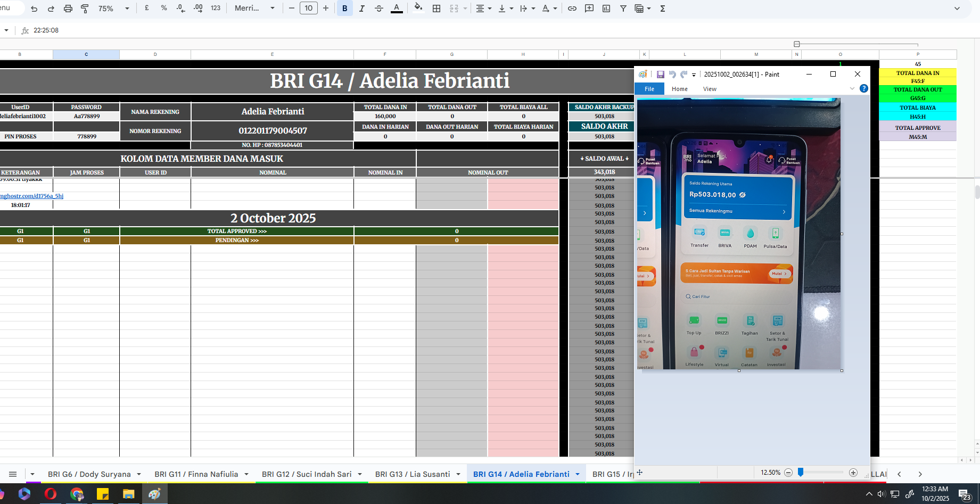Open the vertical align dropdown

(506, 9)
